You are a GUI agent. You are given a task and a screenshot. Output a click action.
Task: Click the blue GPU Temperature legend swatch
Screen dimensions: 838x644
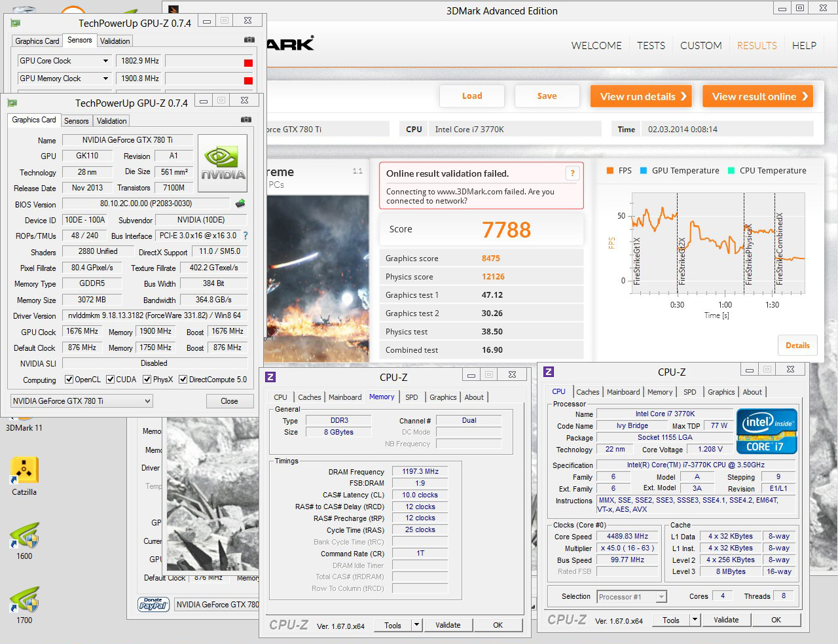[x=644, y=171]
